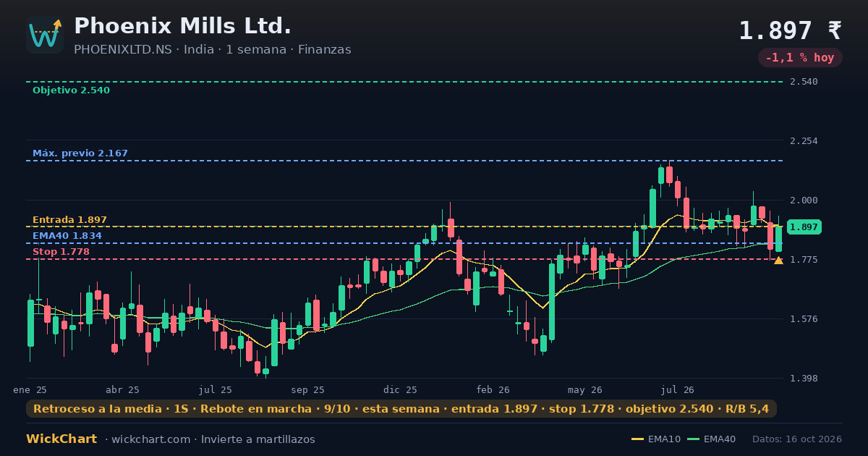The width and height of the screenshot is (868, 456).
Task: Click the sep 25 date label
Action: [308, 389]
